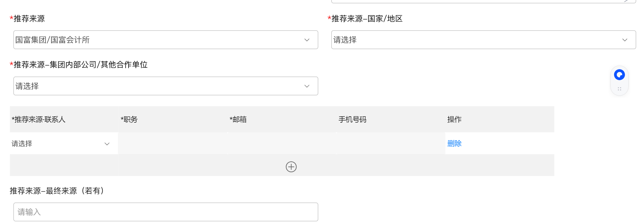Click the 手机号码 cell in contact row
The height and width of the screenshot is (224, 644).
(391, 144)
